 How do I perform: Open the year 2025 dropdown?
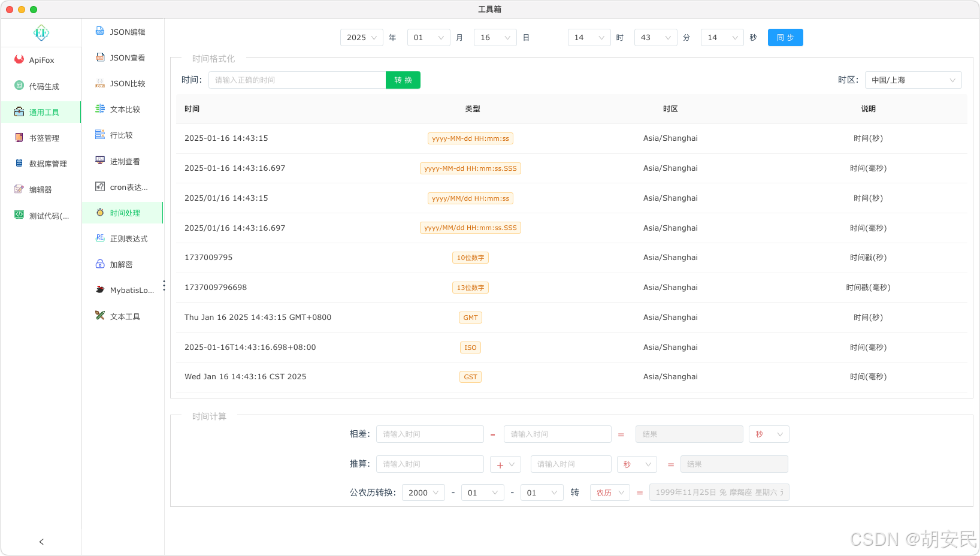(362, 37)
